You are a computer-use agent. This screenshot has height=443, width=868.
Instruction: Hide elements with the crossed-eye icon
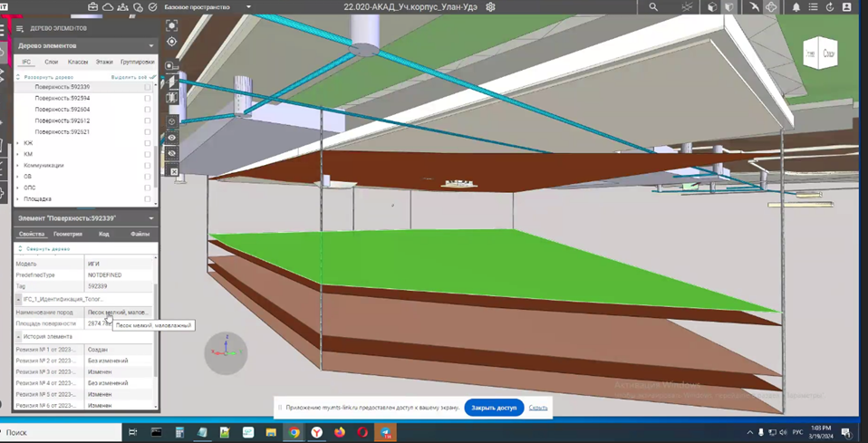(x=171, y=153)
